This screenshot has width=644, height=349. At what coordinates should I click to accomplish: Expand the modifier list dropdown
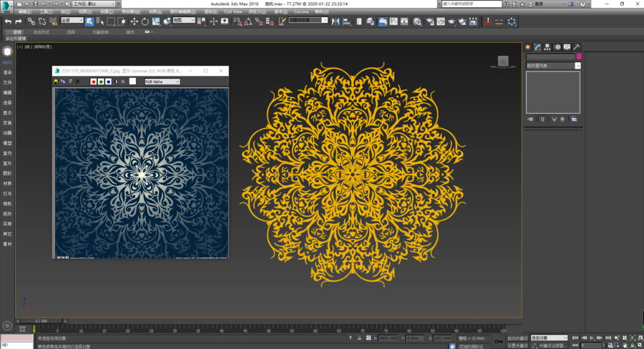(x=554, y=66)
